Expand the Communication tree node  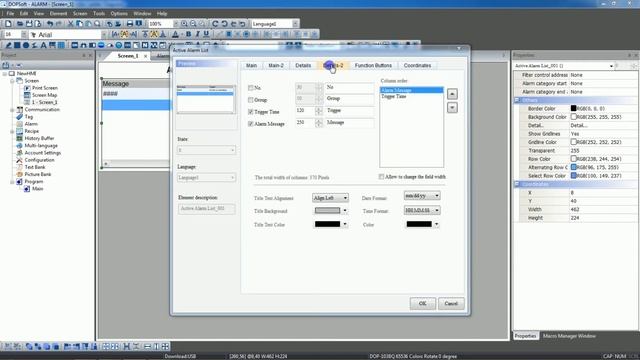12,109
